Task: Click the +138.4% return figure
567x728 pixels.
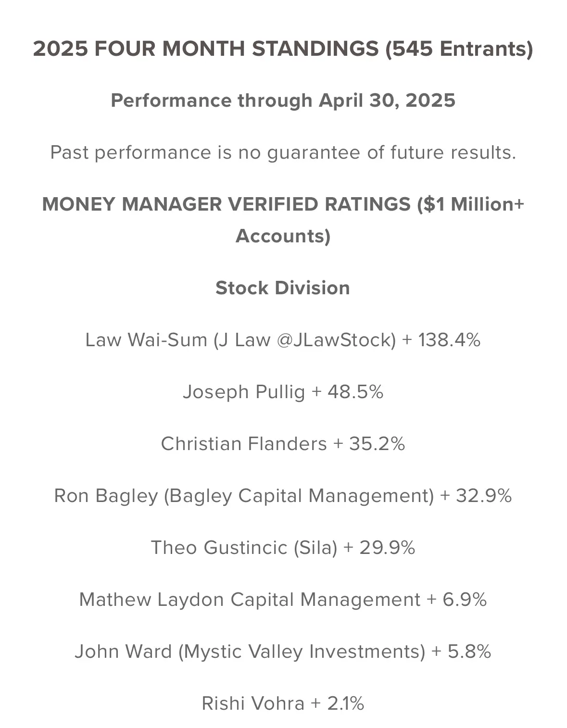Action: coord(441,340)
